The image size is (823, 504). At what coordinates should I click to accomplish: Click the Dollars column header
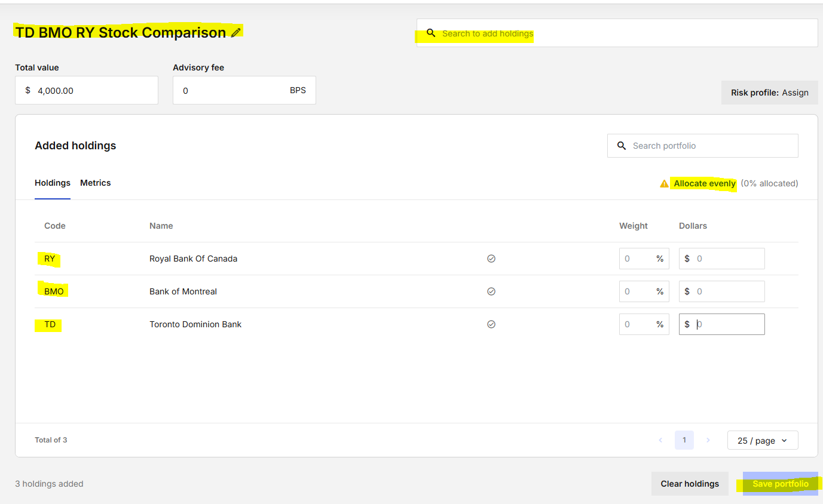point(693,226)
